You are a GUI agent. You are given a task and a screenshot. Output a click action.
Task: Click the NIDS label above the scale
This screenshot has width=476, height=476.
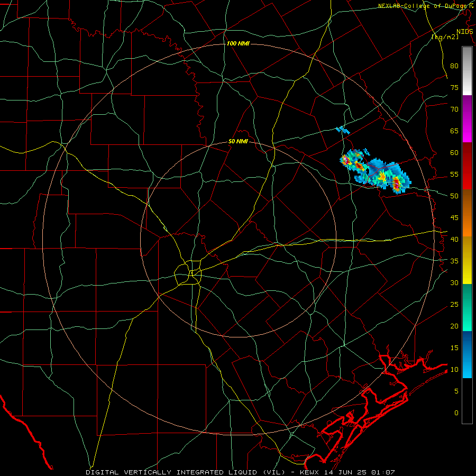464,32
